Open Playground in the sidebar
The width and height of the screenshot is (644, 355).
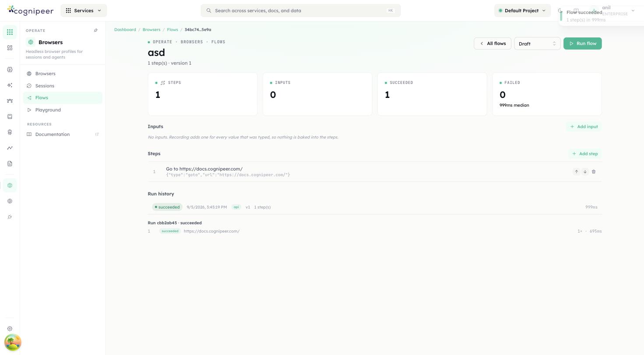63,110
